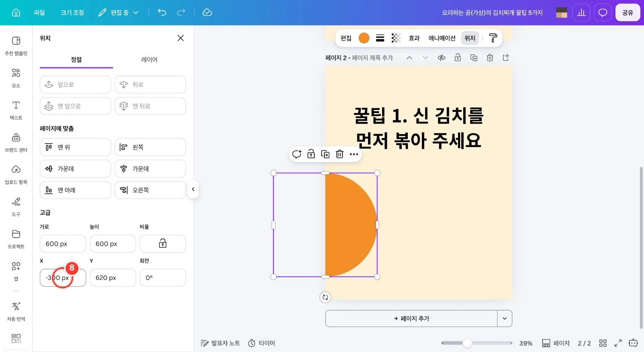
Task: Open the 파일 menu
Action: pos(39,12)
